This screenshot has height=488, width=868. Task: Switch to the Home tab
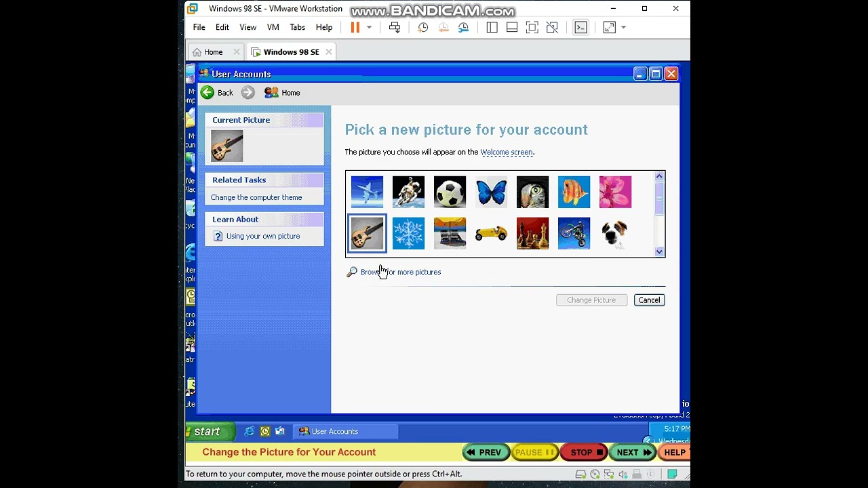(x=213, y=52)
